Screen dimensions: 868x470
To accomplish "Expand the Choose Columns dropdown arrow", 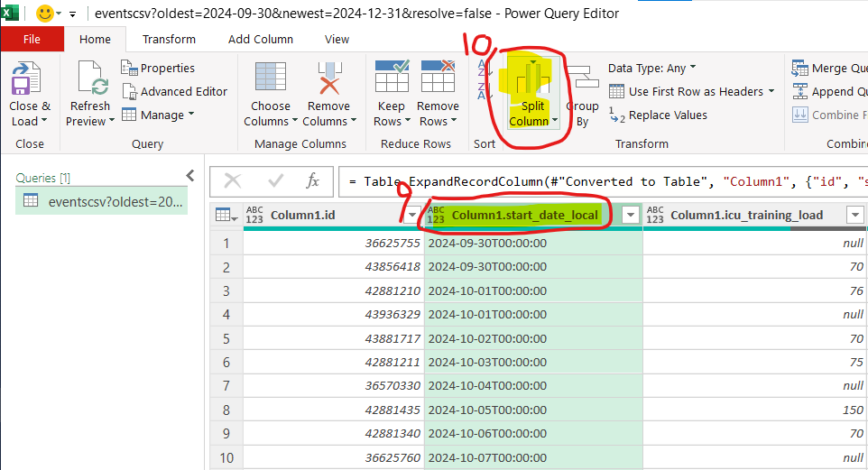I will coord(294,121).
